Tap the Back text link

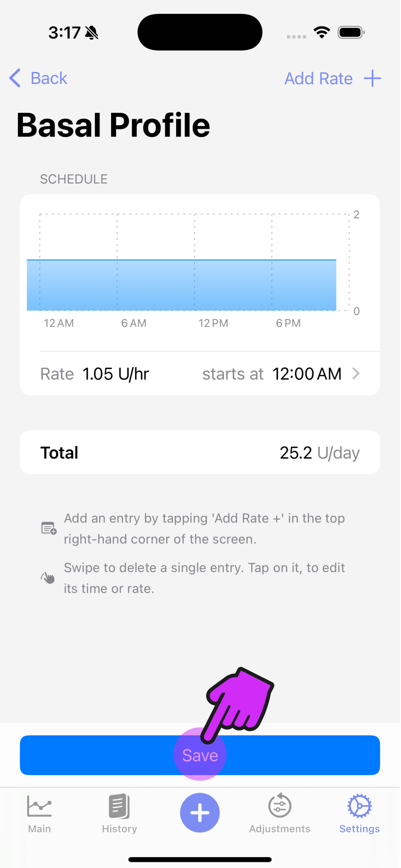coord(49,78)
